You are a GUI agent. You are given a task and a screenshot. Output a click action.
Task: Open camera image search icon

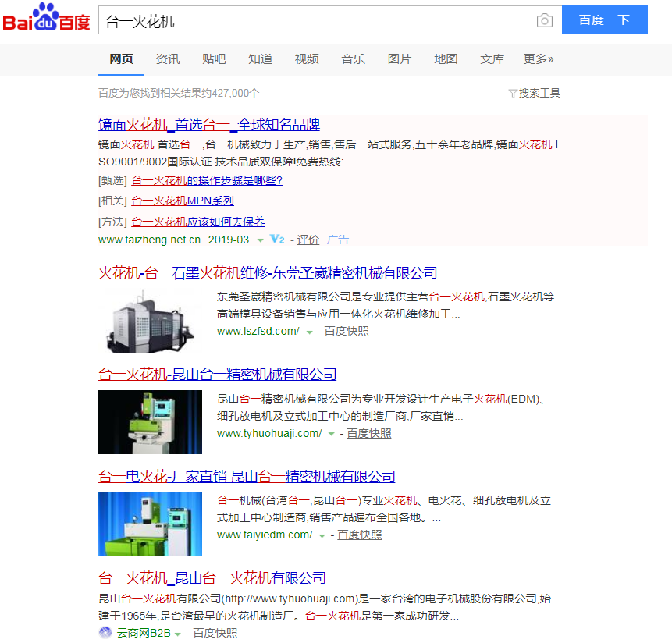544,20
